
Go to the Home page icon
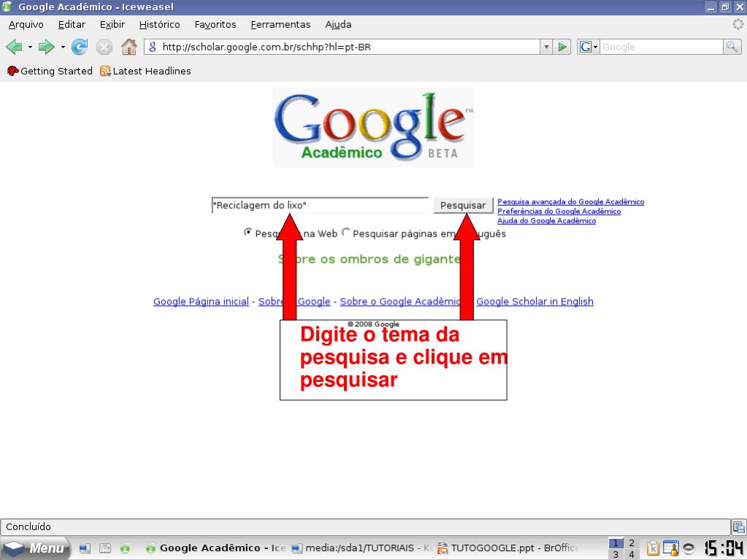tap(129, 47)
